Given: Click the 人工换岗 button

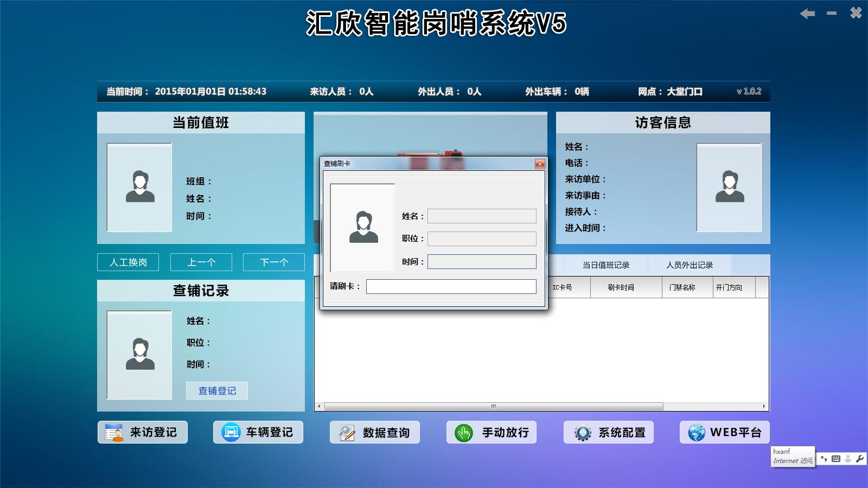Looking at the screenshot, I should (x=128, y=262).
